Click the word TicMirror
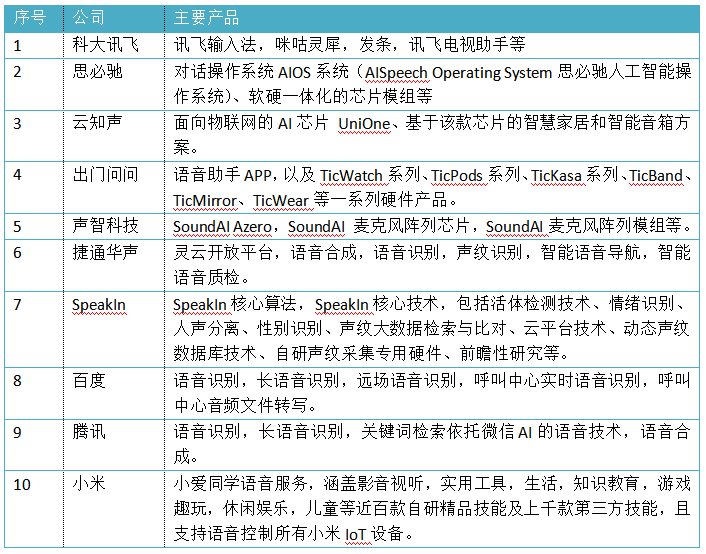706x554 pixels. point(205,200)
